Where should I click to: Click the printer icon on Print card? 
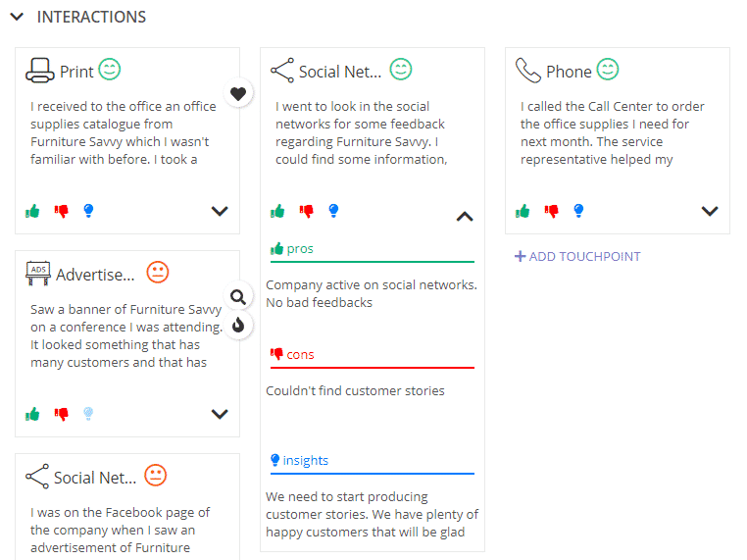(x=39, y=71)
